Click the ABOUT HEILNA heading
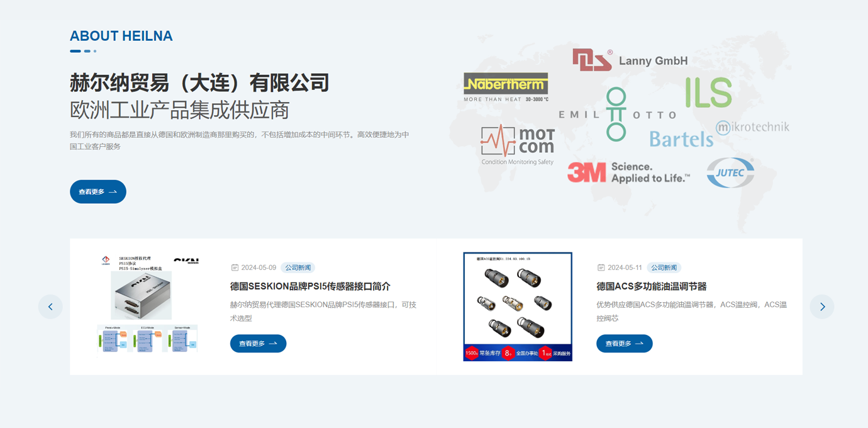 click(x=121, y=36)
